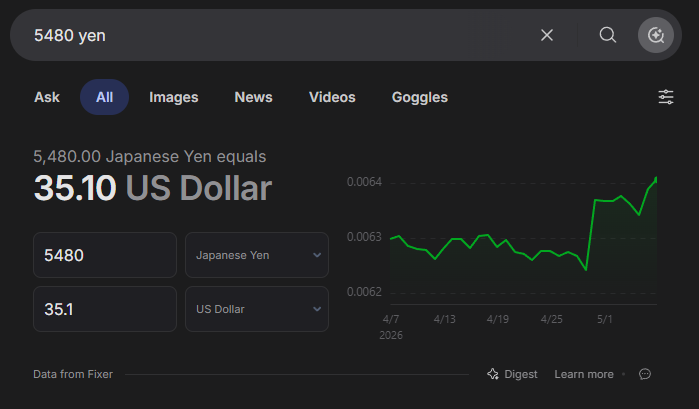
Task: Open the feedback speech bubble icon
Action: (x=645, y=374)
